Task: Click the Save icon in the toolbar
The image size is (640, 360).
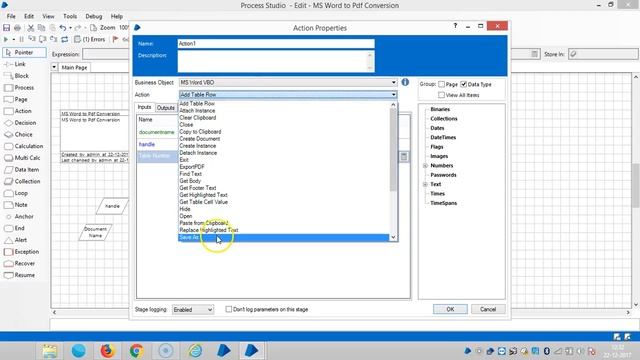Action: pos(6,28)
